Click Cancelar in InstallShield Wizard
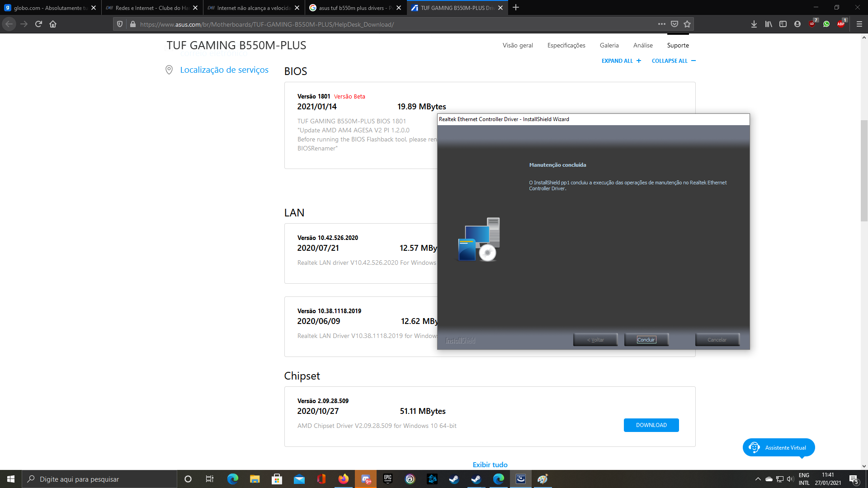The image size is (868, 488). pyautogui.click(x=717, y=340)
